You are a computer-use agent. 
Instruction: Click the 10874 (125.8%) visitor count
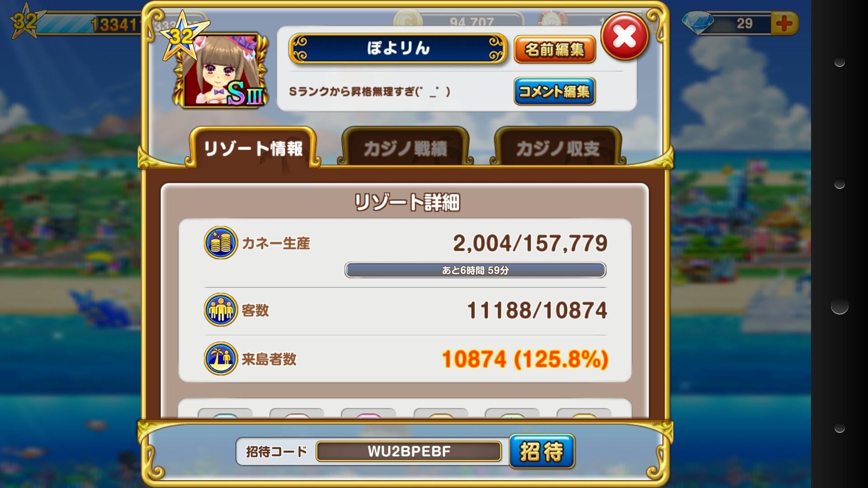(525, 359)
